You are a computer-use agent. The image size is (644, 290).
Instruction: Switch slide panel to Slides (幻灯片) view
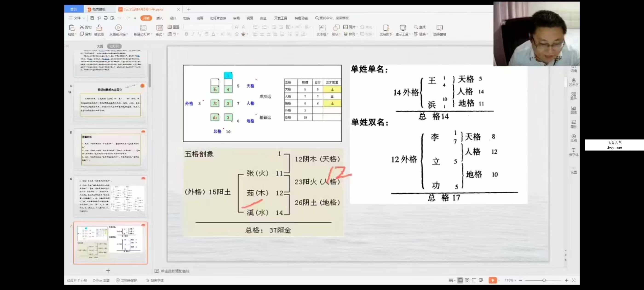coord(114,46)
